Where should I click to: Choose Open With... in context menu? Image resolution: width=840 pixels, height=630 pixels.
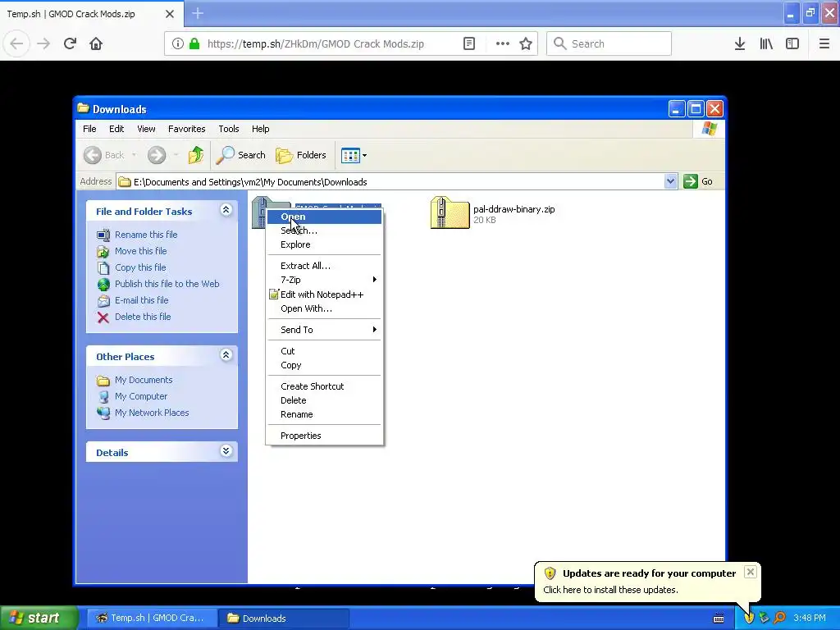pyautogui.click(x=324, y=308)
